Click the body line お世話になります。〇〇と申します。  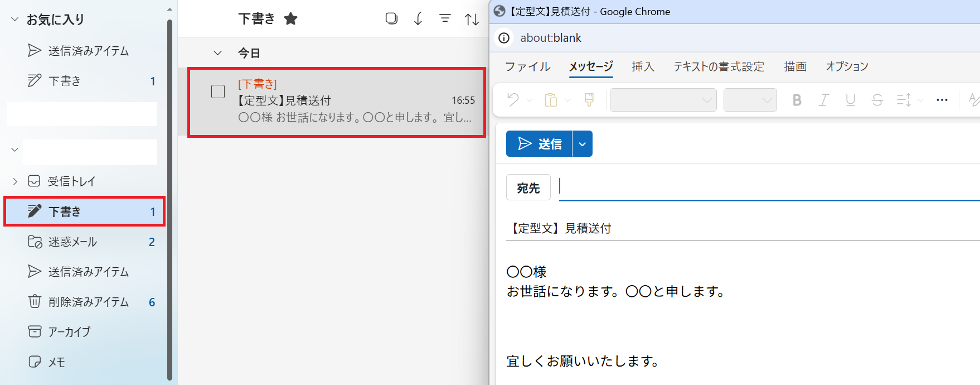coord(616,291)
